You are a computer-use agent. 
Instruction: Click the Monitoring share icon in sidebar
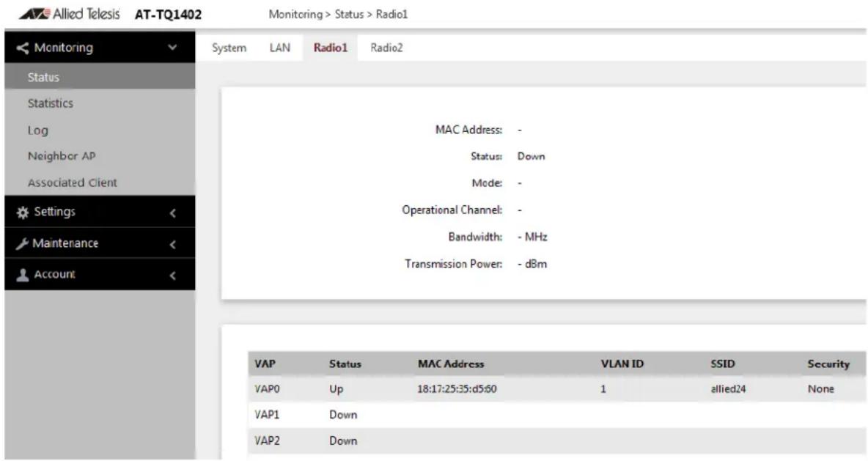pos(22,48)
